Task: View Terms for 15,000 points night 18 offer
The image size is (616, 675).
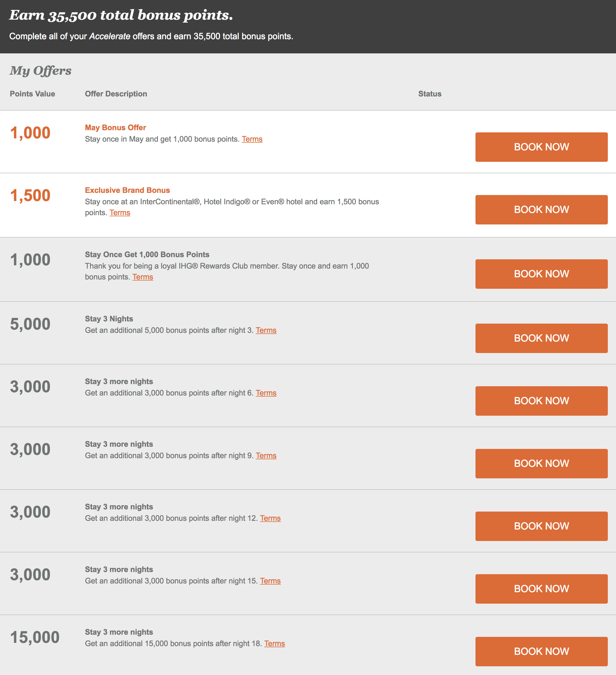Action: tap(274, 643)
